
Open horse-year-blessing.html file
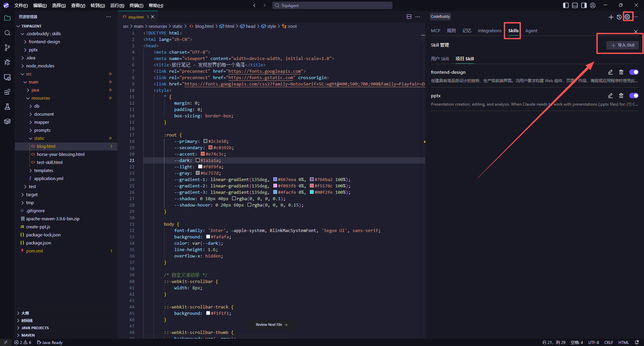click(x=60, y=154)
